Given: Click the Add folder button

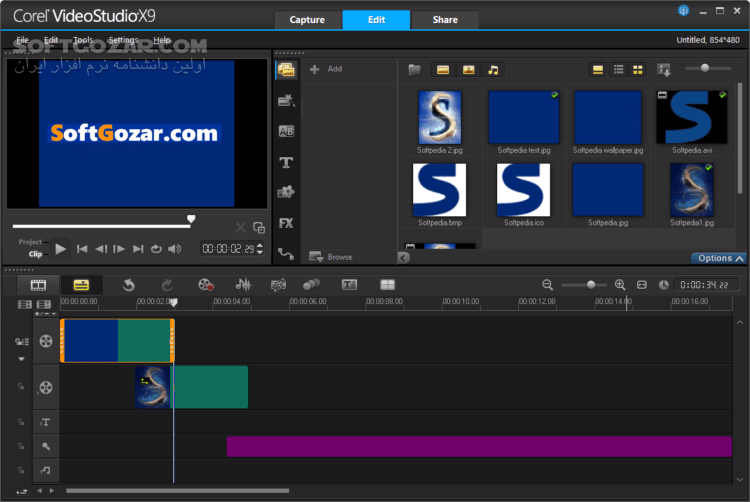Looking at the screenshot, I should pyautogui.click(x=326, y=69).
